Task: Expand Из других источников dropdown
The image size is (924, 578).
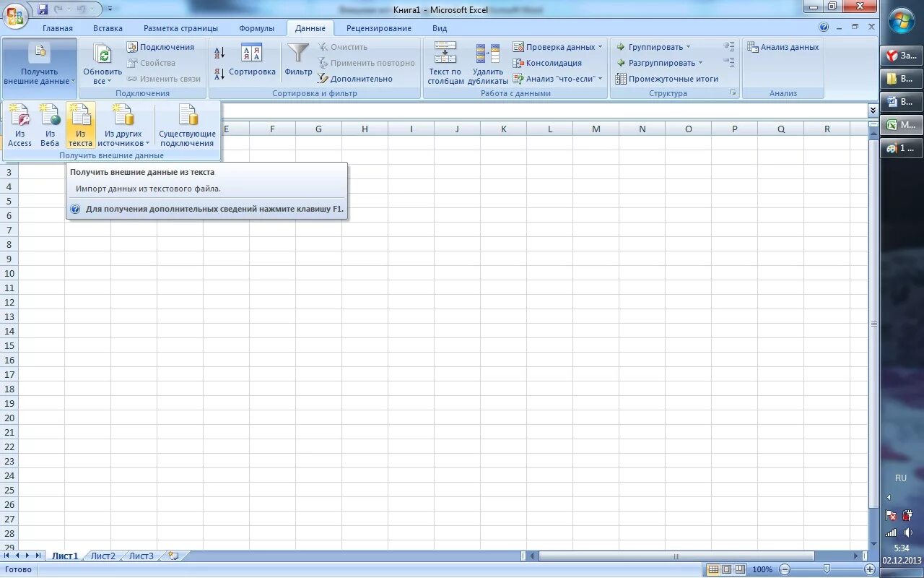Action: (x=124, y=126)
